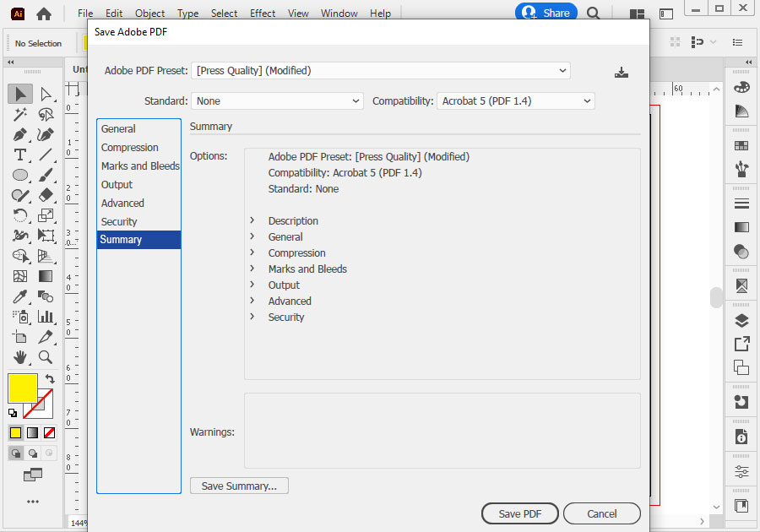The image size is (760, 532).
Task: Swap fill and stroke colors
Action: pyautogui.click(x=50, y=378)
